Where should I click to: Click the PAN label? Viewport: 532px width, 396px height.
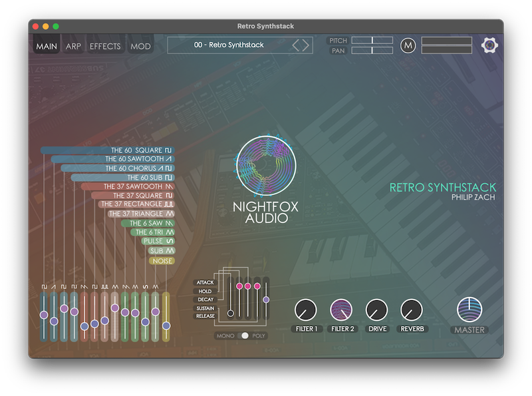point(338,51)
